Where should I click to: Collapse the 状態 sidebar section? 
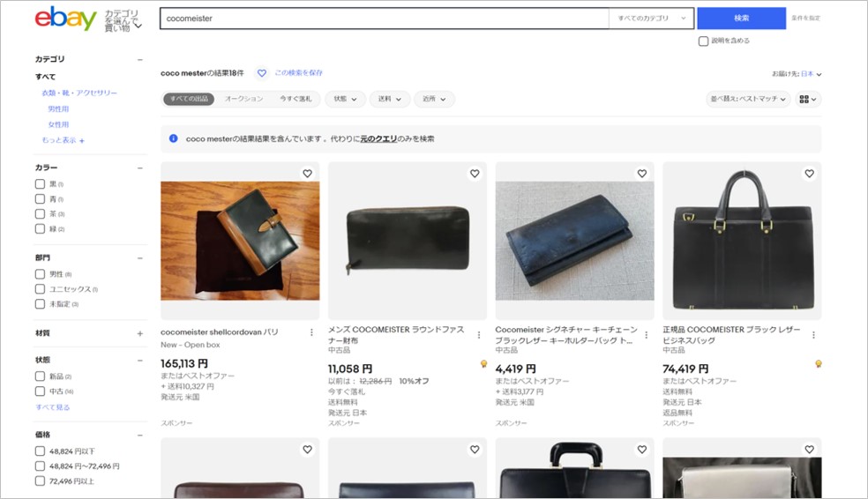click(140, 360)
